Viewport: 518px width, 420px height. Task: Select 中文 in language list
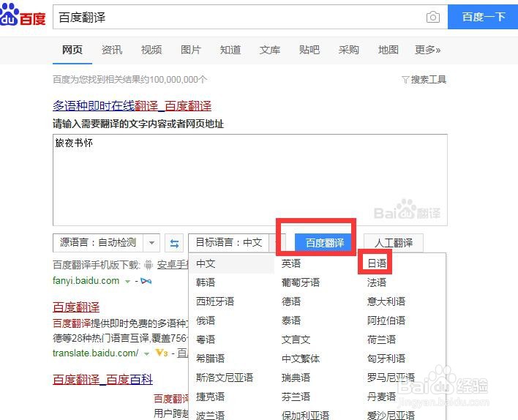coord(206,263)
